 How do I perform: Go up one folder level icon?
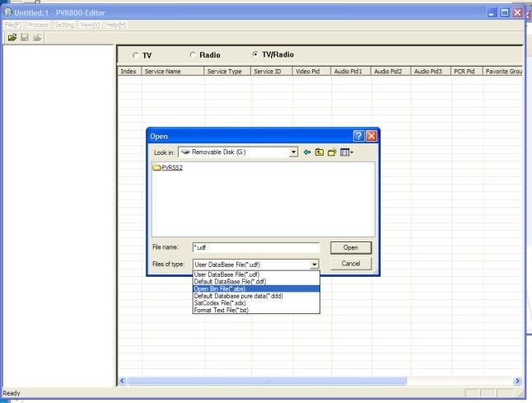pos(320,152)
